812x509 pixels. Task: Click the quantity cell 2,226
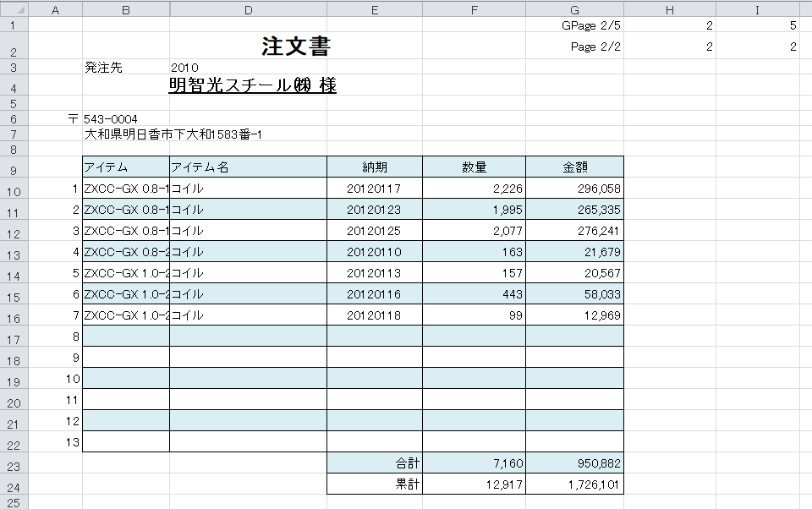coord(474,188)
